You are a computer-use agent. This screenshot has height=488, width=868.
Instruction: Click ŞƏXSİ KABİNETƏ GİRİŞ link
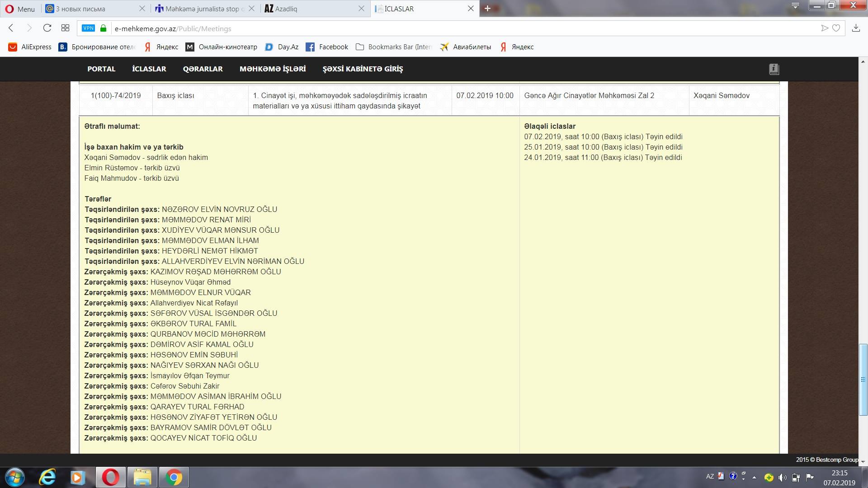pos(363,69)
